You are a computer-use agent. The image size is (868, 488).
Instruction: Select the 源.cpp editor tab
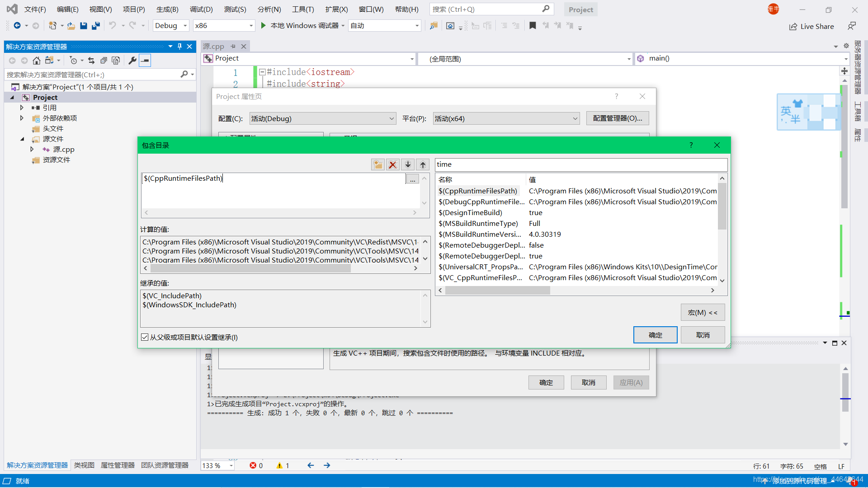coord(213,47)
